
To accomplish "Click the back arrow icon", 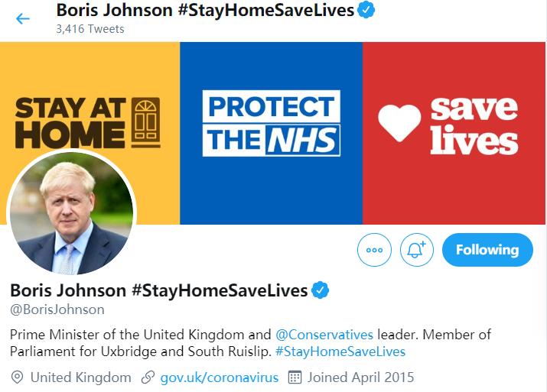I will coord(23,18).
